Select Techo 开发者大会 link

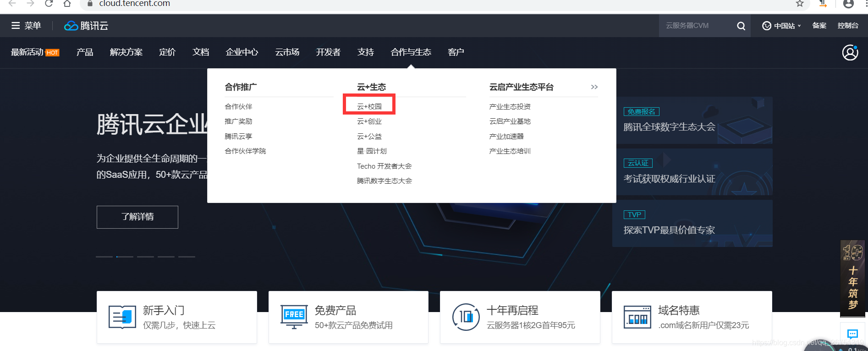[x=385, y=166]
